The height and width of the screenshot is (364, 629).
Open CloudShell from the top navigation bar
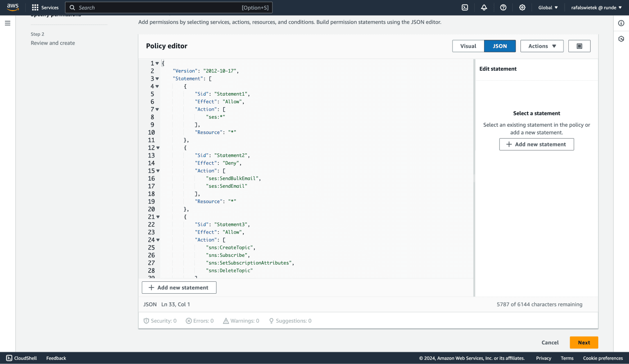[x=465, y=7]
